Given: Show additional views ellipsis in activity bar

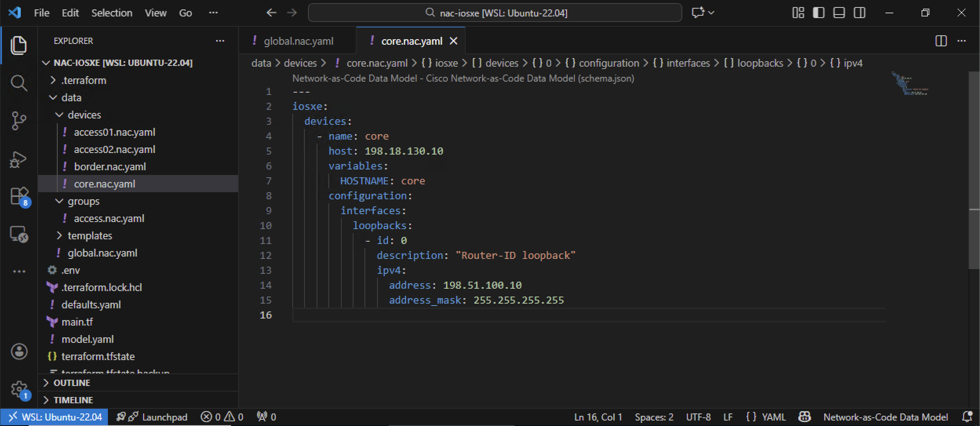Looking at the screenshot, I should 19,271.
